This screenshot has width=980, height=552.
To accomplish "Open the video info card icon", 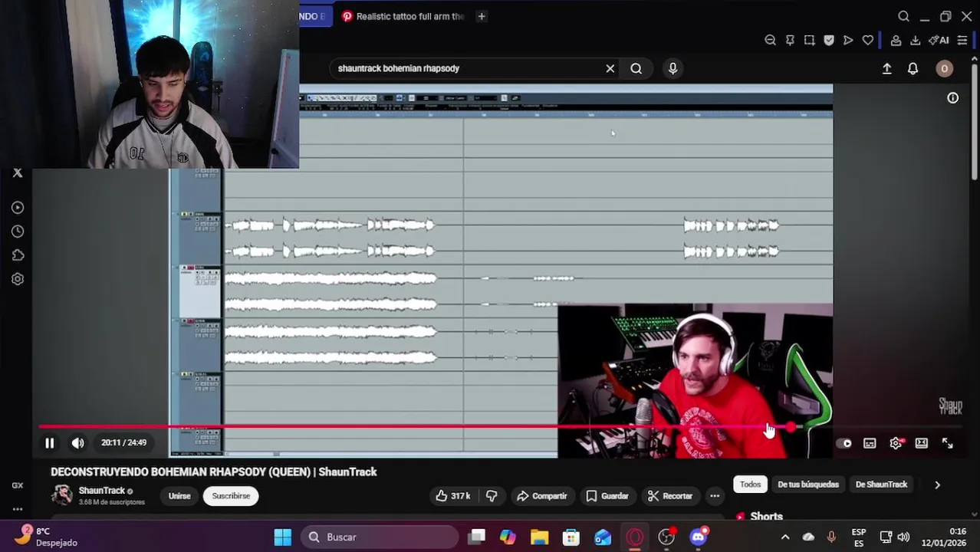I will click(952, 98).
